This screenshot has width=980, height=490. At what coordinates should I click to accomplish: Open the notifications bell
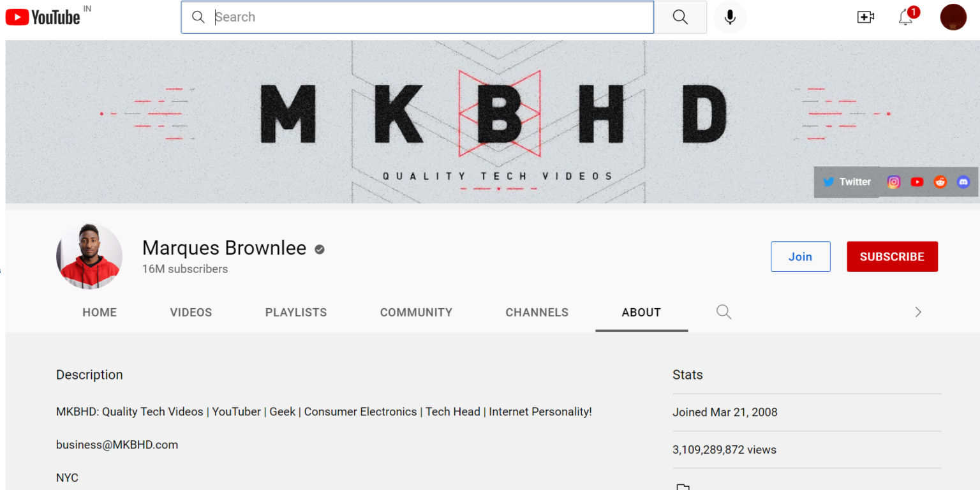[x=905, y=17]
